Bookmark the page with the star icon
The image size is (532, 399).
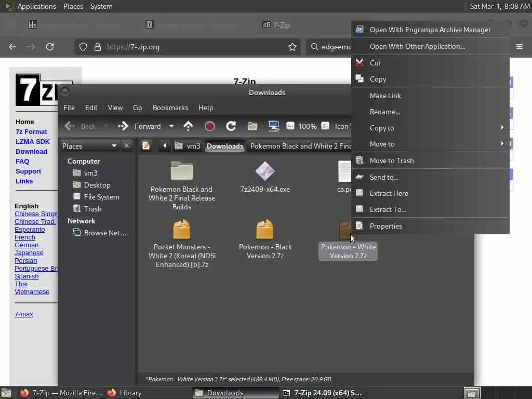(292, 47)
